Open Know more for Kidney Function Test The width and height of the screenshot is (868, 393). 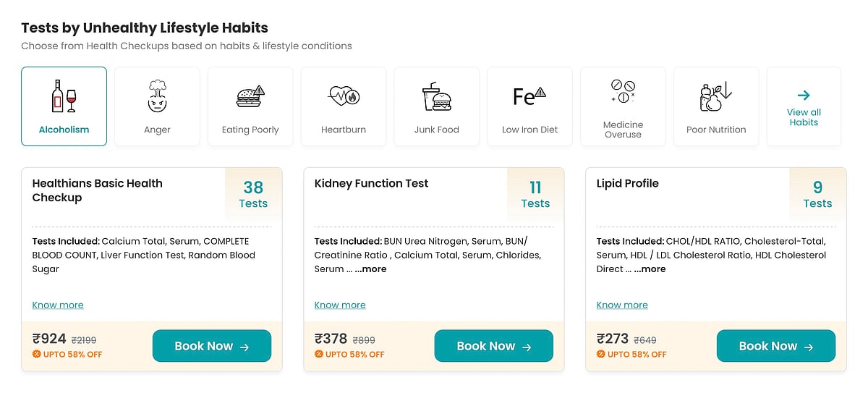(340, 305)
